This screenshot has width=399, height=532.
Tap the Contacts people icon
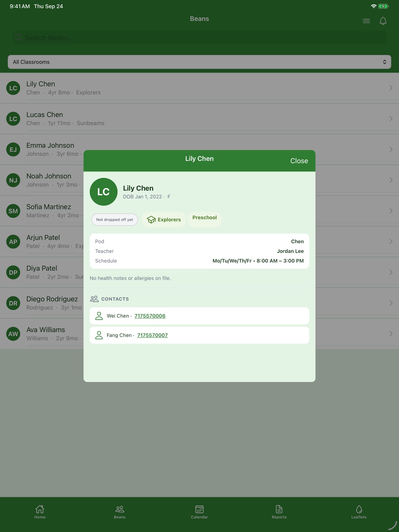pos(94,299)
